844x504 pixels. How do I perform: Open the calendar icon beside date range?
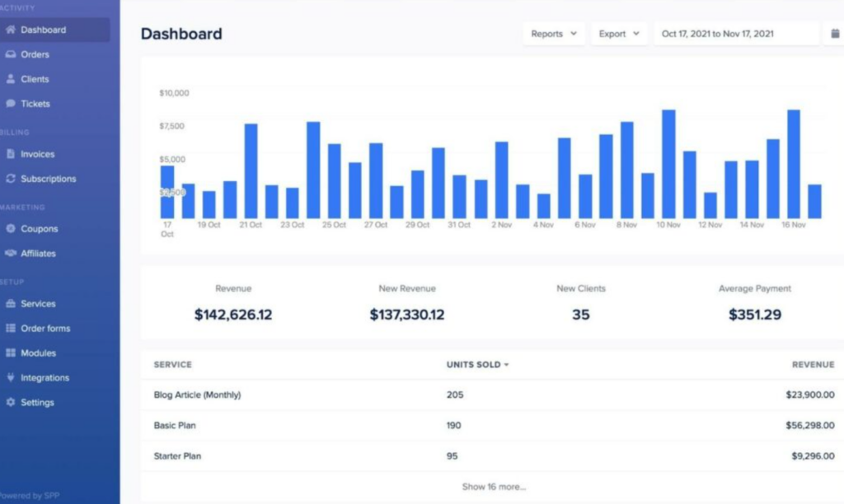click(834, 34)
